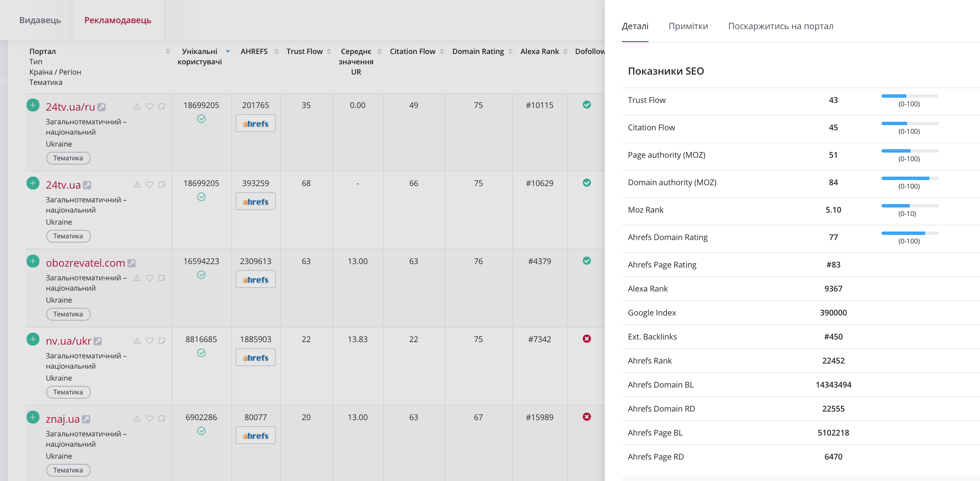Favorite znaj.ua with heart icon
This screenshot has height=481, width=980.
pyautogui.click(x=149, y=418)
